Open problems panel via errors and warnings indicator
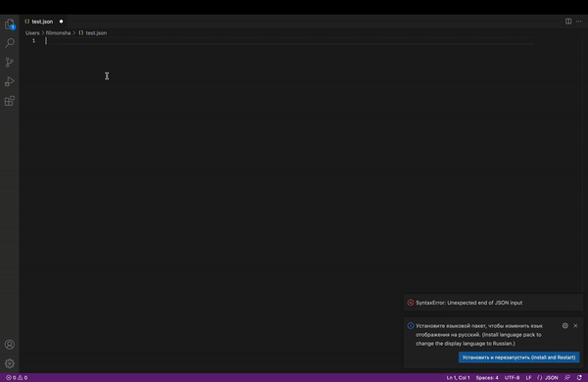 [17, 377]
